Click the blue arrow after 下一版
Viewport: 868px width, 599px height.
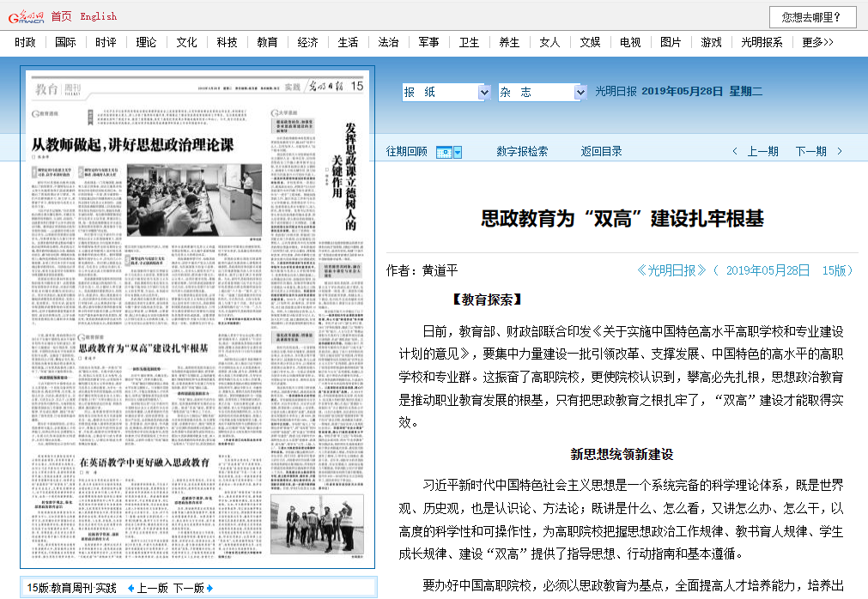pos(209,588)
